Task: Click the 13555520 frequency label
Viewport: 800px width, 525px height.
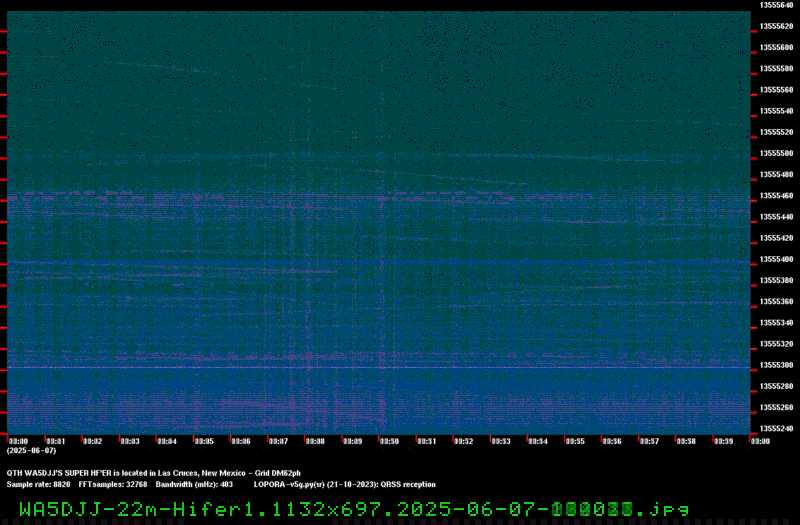Action: (x=777, y=132)
